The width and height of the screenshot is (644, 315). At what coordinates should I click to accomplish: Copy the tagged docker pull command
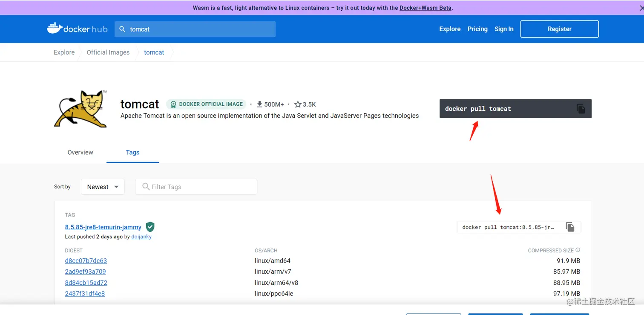(x=570, y=227)
